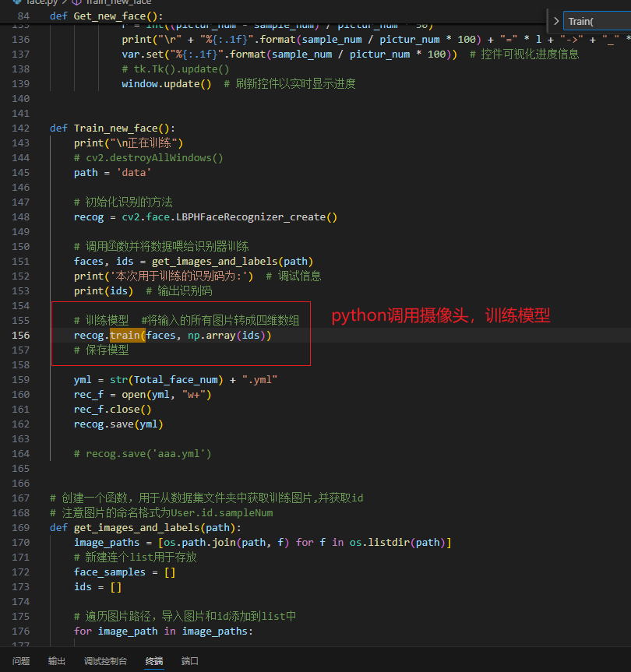Image resolution: width=631 pixels, height=672 pixels.
Task: Click line number 156 in the gutter
Action: 20,335
